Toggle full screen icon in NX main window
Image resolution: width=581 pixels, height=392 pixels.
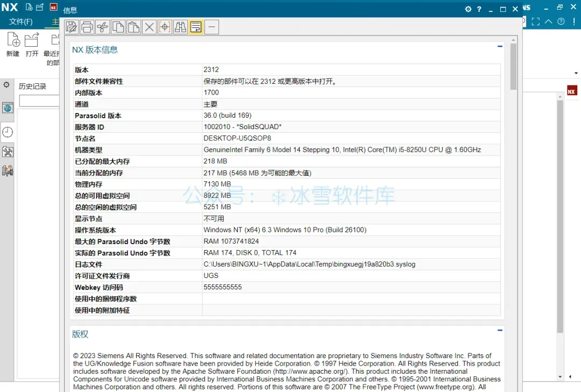click(535, 22)
